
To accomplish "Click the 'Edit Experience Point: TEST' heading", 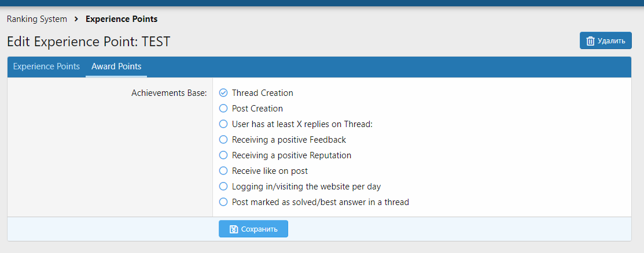I will [89, 42].
